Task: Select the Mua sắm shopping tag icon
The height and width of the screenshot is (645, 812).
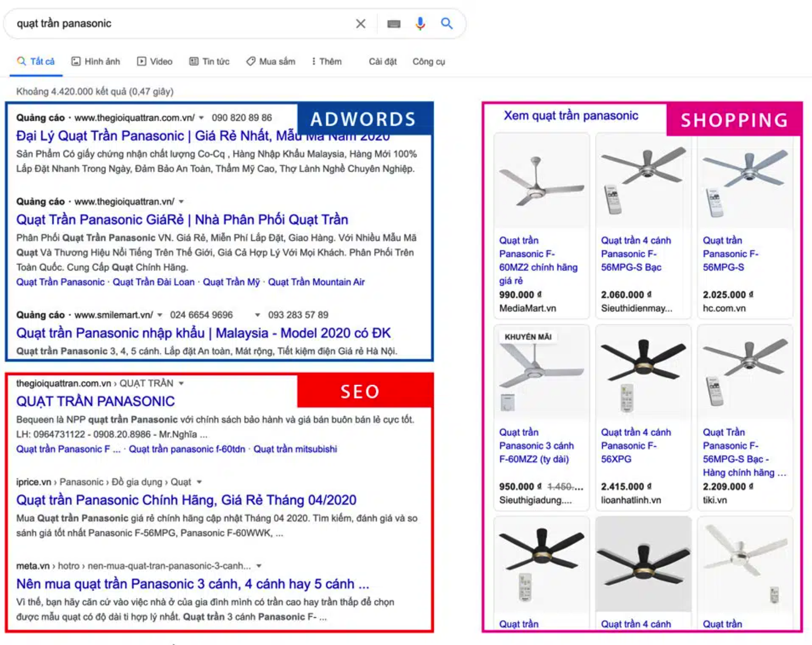Action: (x=250, y=61)
